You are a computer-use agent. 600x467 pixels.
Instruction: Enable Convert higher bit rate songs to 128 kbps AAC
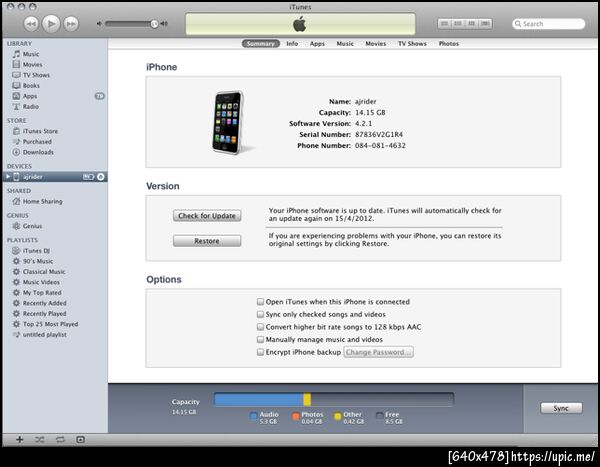pos(260,327)
